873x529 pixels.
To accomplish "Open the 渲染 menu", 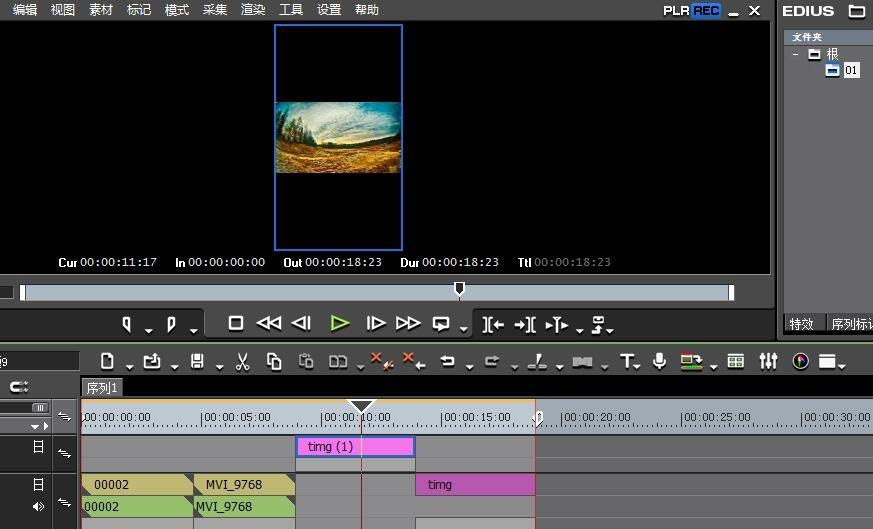I will click(x=253, y=10).
